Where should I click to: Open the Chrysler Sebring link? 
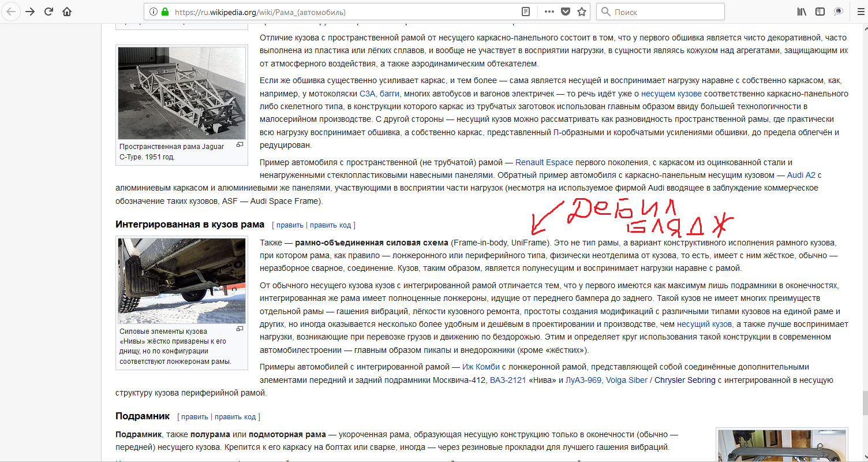click(x=685, y=380)
